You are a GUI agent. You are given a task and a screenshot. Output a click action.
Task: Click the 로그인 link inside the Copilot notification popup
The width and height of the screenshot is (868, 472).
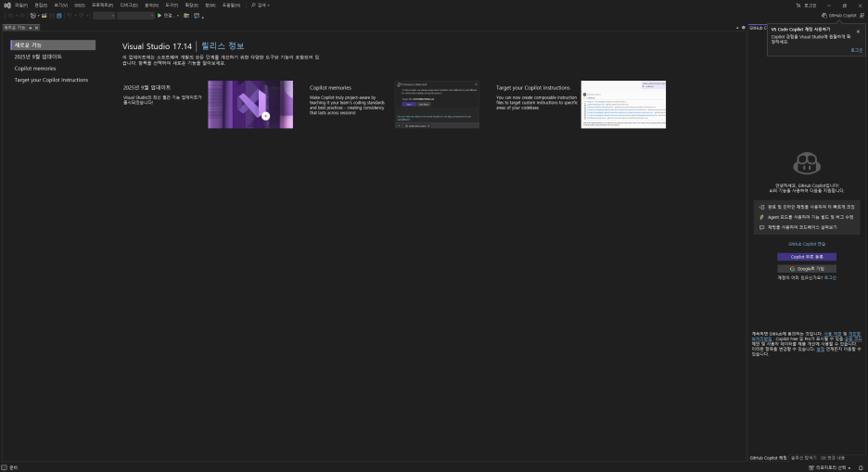tap(856, 50)
